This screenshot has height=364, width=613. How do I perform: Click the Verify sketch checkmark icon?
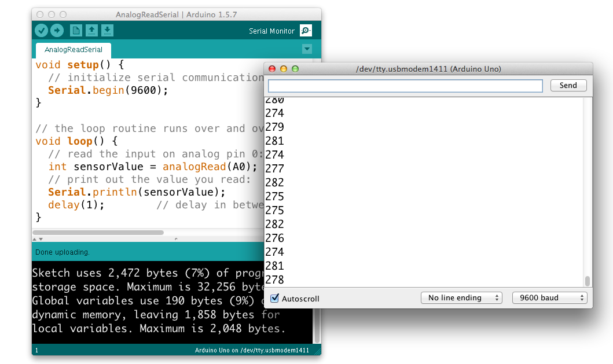pos(41,31)
